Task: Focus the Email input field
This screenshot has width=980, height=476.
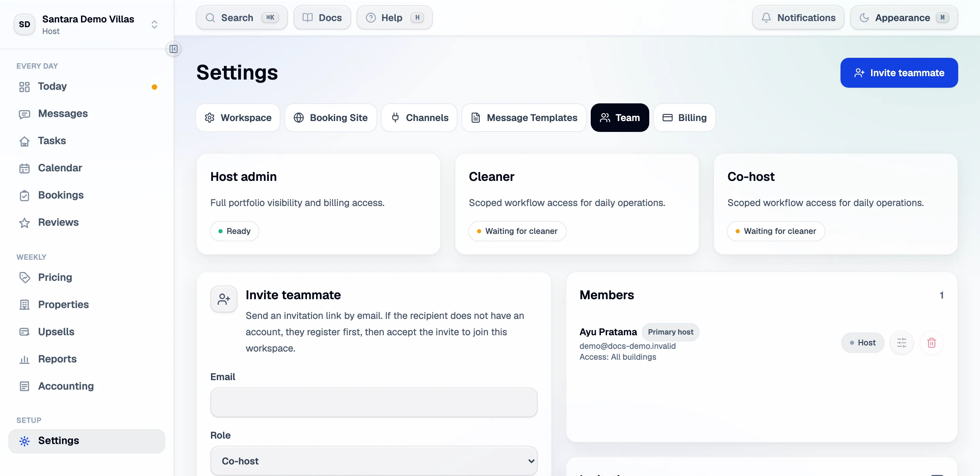Action: (374, 402)
